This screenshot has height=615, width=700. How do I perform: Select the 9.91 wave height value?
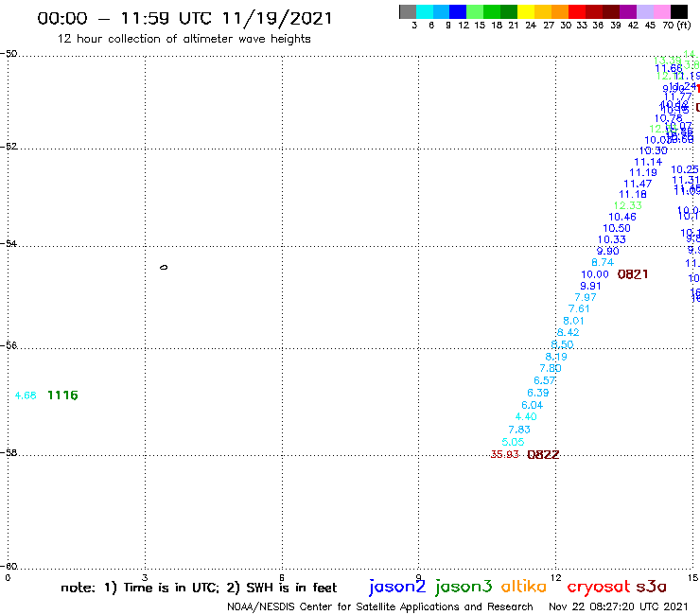tap(590, 286)
